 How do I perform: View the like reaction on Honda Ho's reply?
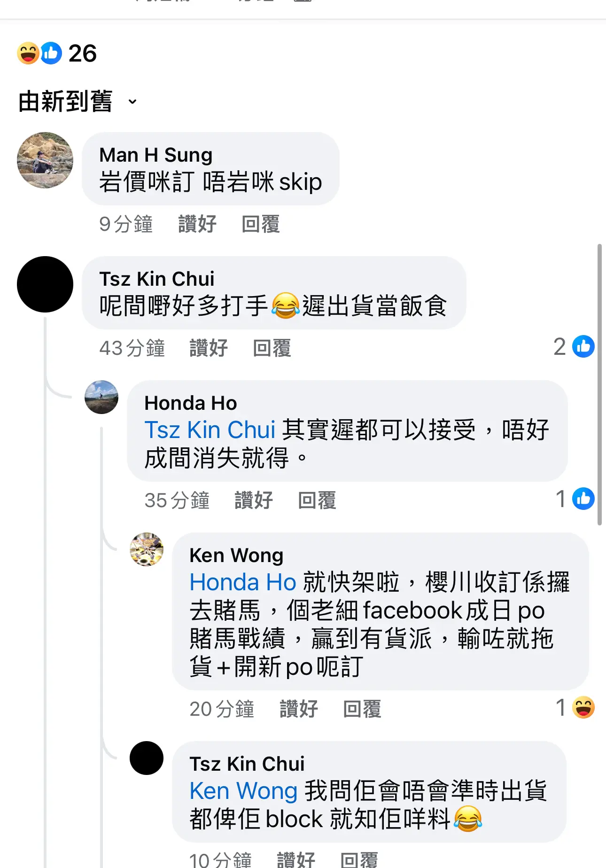click(x=575, y=499)
